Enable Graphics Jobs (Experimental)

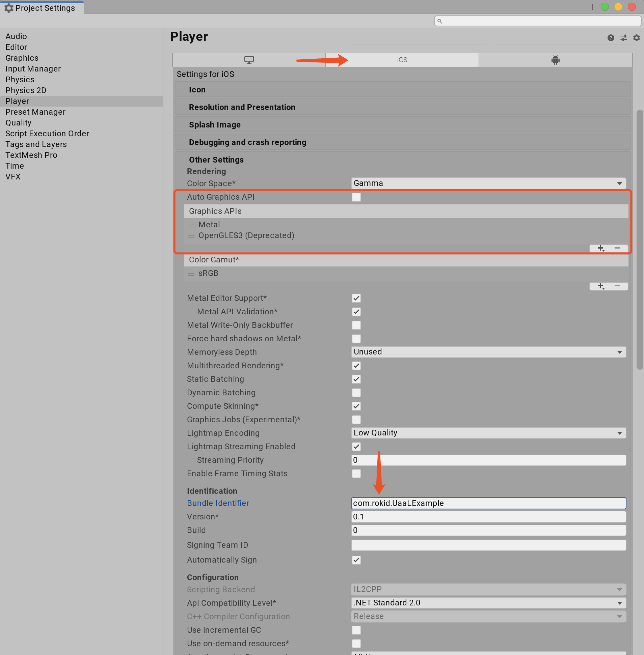pyautogui.click(x=356, y=420)
